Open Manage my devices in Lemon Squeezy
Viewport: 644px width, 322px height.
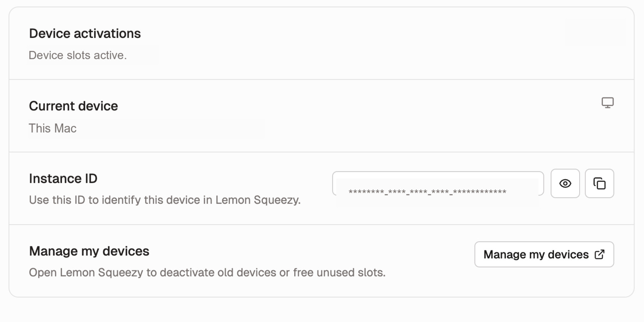544,254
